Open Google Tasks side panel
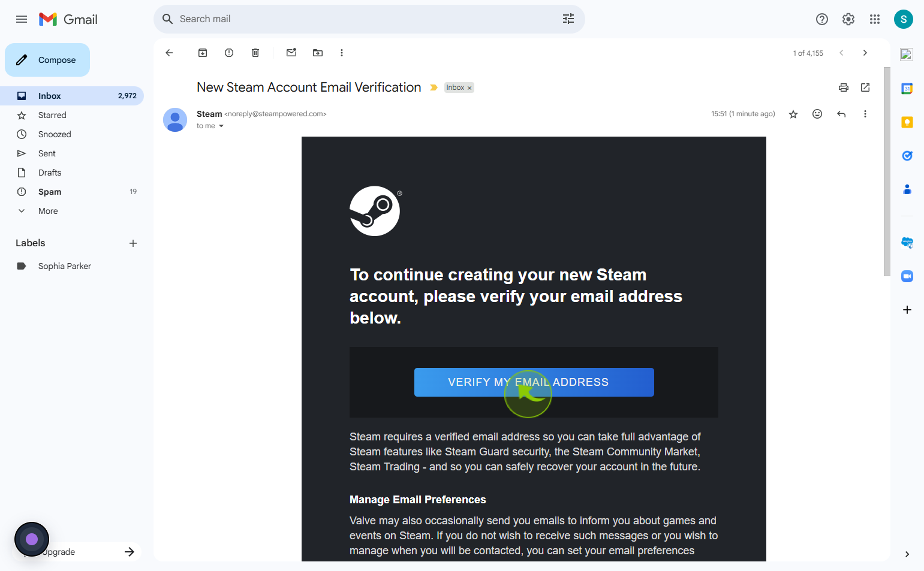 click(x=907, y=156)
